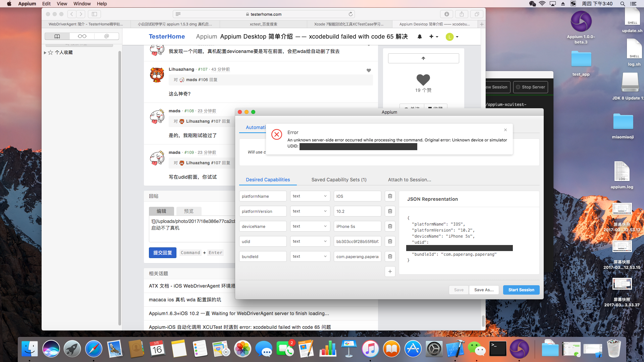
Task: Open WeChat in the Dock
Action: [477, 349]
